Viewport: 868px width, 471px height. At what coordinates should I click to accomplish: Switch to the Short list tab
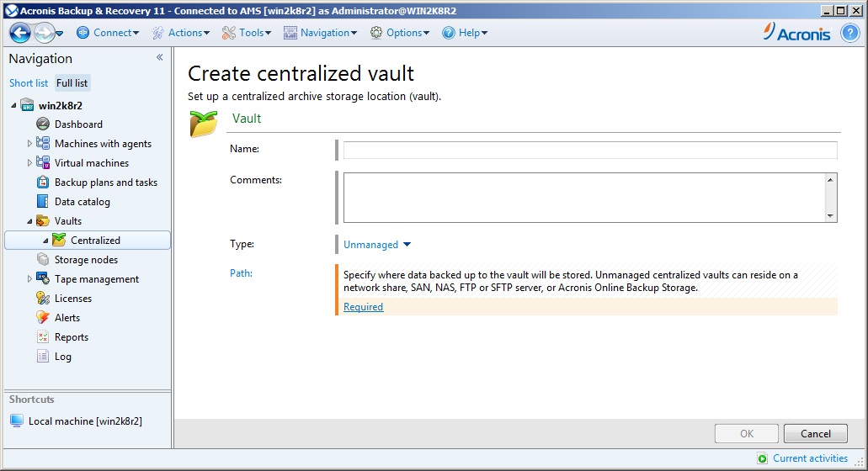click(29, 83)
